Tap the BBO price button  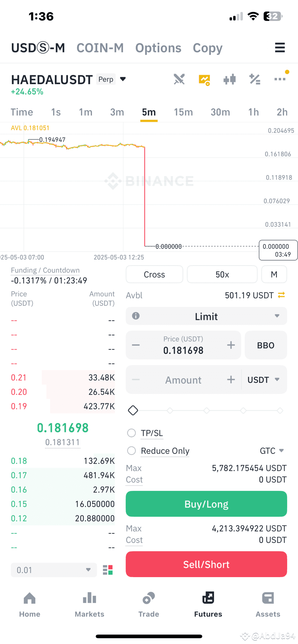pyautogui.click(x=266, y=345)
